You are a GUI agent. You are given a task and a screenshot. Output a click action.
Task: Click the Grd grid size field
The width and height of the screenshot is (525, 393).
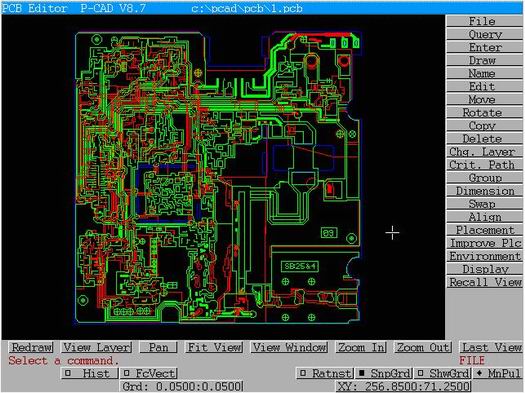181,386
